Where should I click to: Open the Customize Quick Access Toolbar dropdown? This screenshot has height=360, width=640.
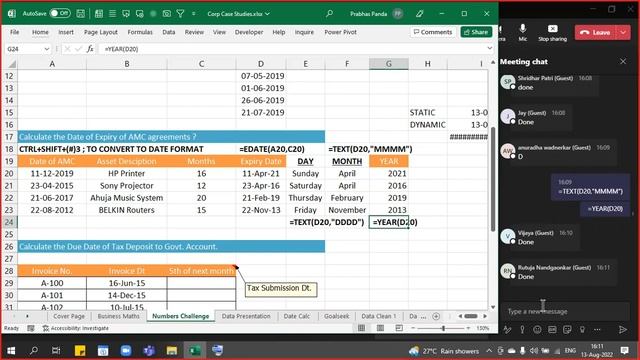pos(193,13)
